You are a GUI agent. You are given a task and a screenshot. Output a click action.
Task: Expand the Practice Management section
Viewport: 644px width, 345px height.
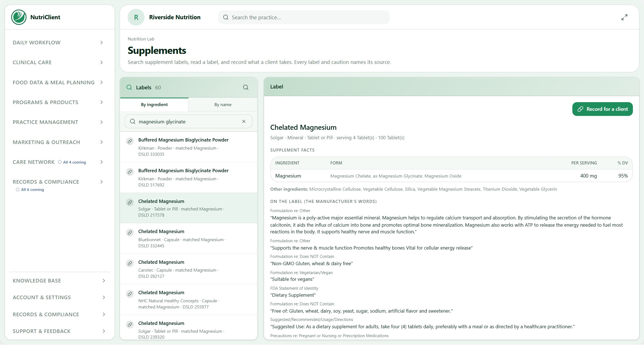coord(58,122)
